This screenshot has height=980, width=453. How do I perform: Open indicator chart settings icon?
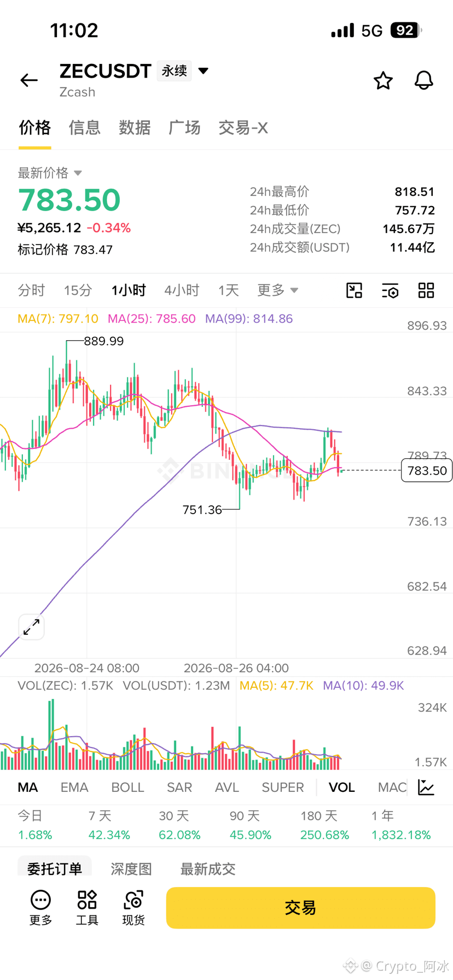click(426, 787)
